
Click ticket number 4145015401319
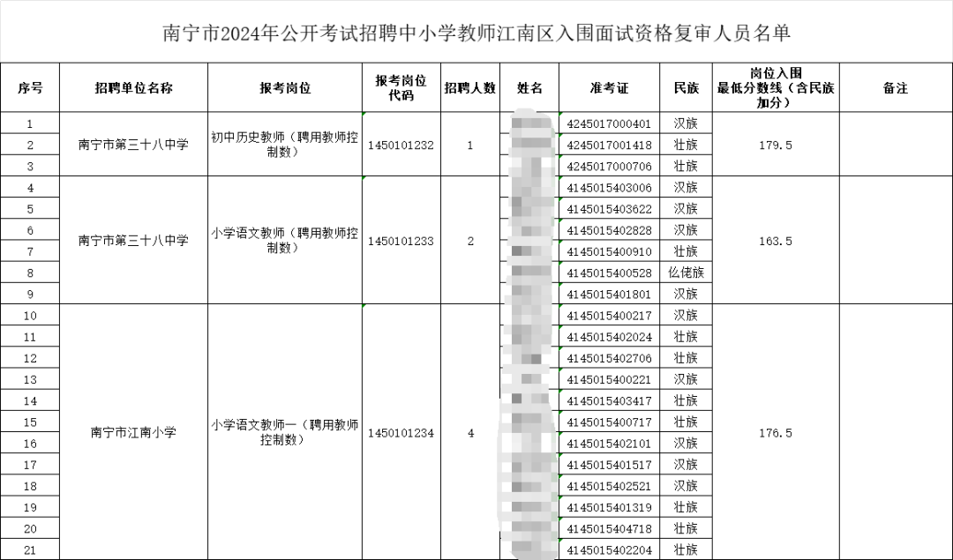click(x=610, y=507)
